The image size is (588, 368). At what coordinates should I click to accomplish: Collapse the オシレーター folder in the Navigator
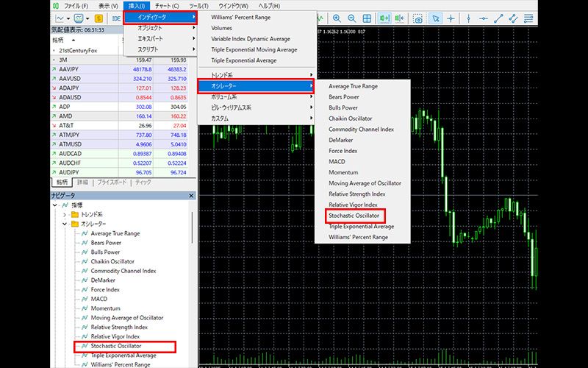65,224
